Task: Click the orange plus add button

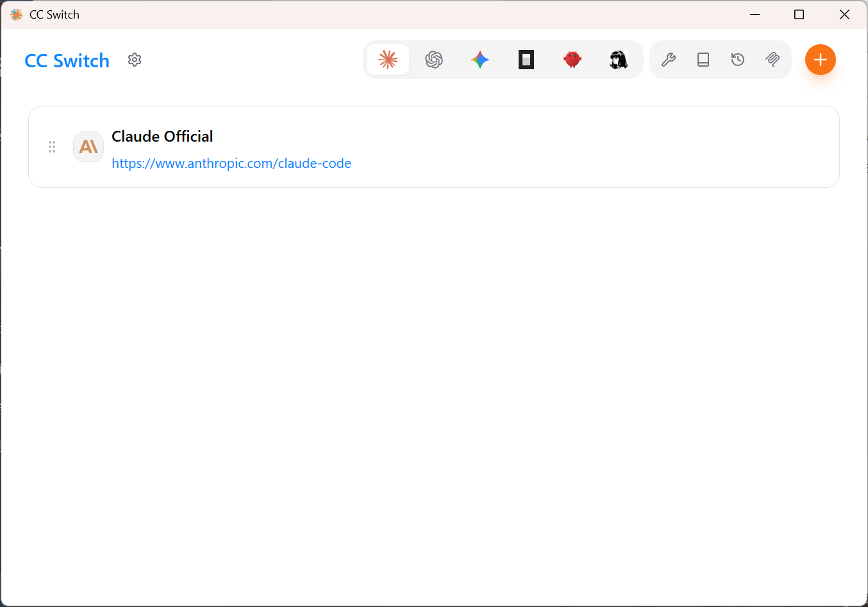Action: pos(821,60)
